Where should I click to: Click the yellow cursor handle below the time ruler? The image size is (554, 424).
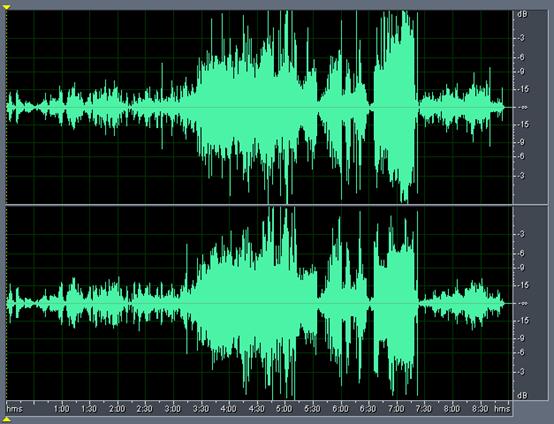[x=7, y=420]
